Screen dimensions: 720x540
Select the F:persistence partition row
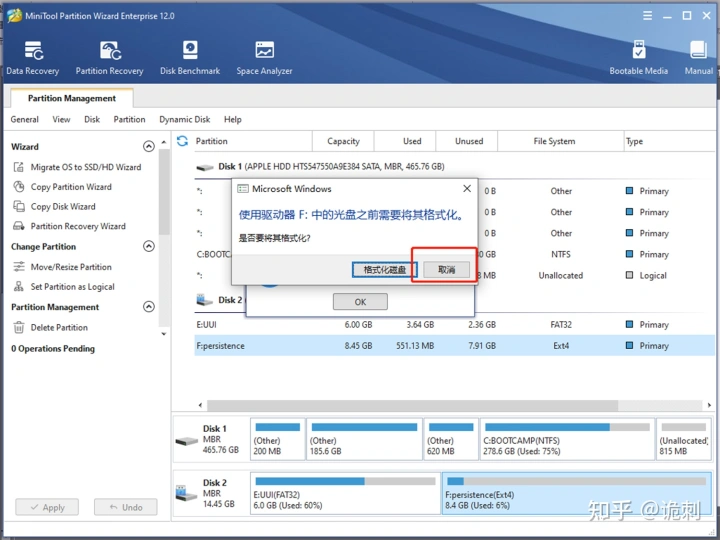tap(454, 345)
